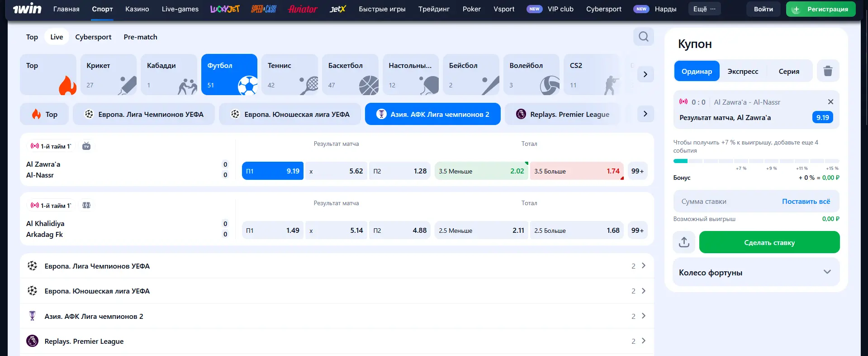The image size is (868, 356).
Task: Expand Европа. Лига Чемпионов УЕФА list row
Action: coord(337,266)
